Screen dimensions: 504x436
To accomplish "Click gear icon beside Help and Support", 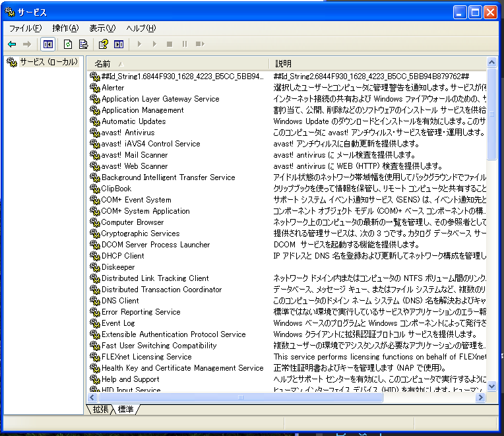I will tap(95, 379).
